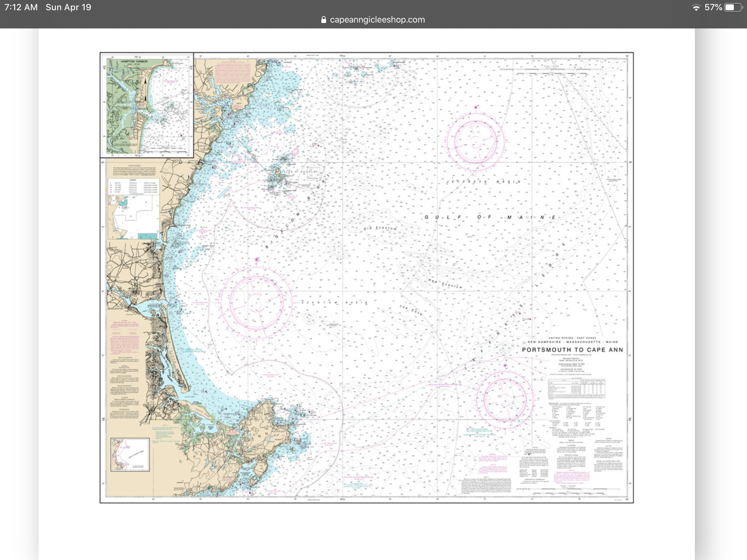Screen dimensions: 747x560
Task: Click the Isles of Shoals label
Action: pos(299,171)
